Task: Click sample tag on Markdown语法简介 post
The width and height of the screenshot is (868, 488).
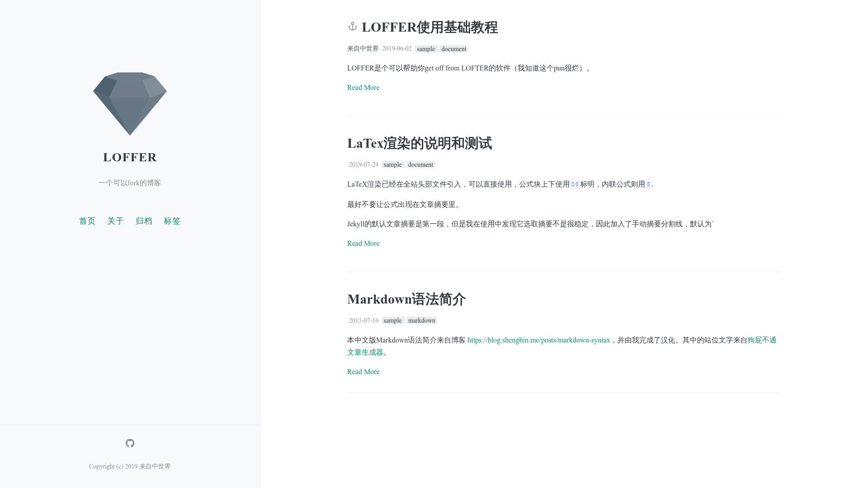Action: [x=393, y=320]
